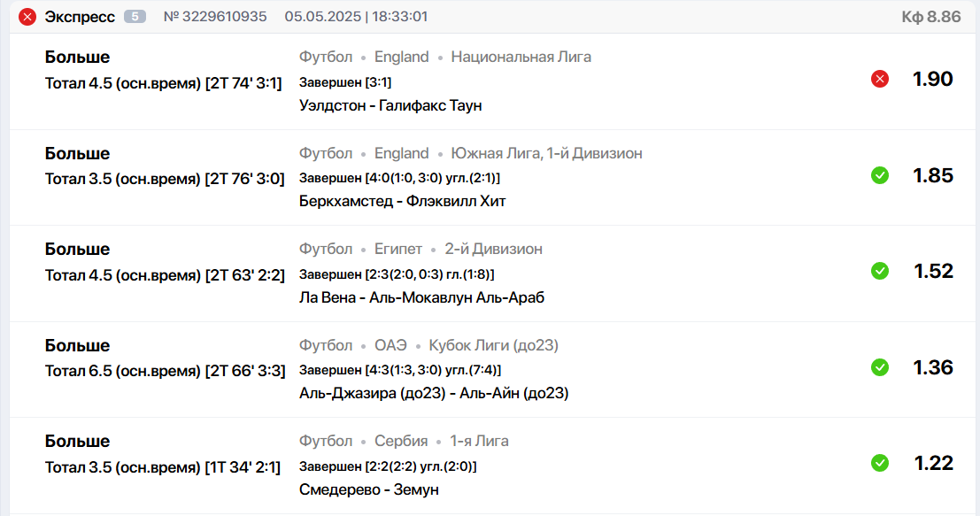Select the Национальная Лига breadcrumb
The image size is (980, 516).
(521, 57)
